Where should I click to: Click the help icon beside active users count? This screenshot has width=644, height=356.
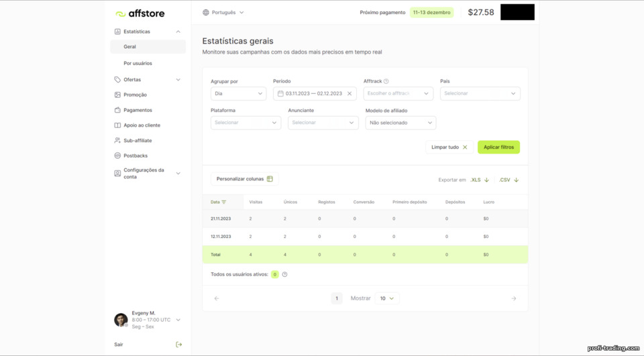(284, 274)
